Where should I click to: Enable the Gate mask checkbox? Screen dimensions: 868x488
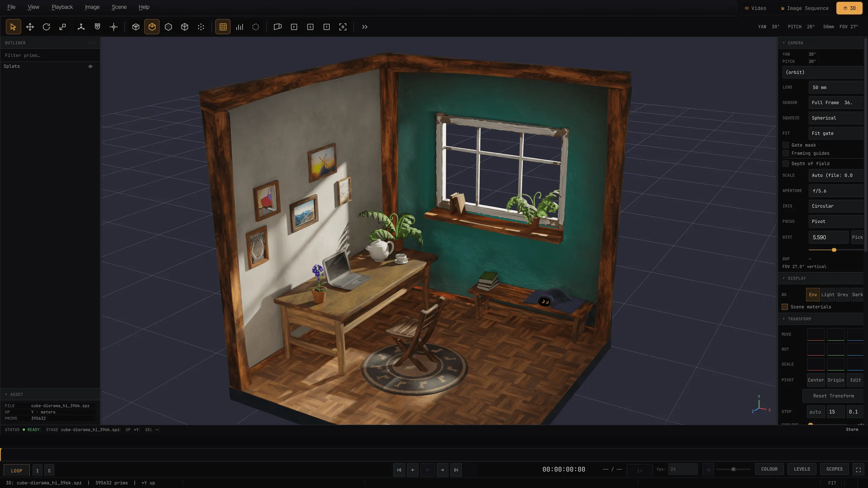[786, 145]
